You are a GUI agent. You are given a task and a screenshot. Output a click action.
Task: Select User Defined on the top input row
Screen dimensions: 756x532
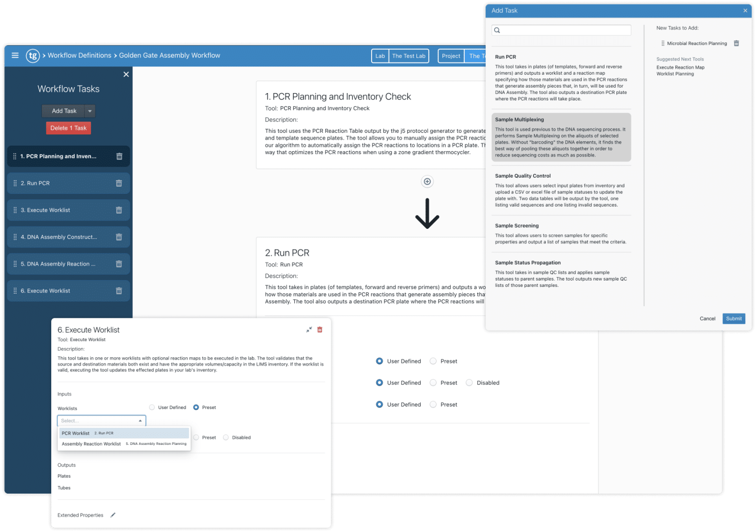point(379,361)
